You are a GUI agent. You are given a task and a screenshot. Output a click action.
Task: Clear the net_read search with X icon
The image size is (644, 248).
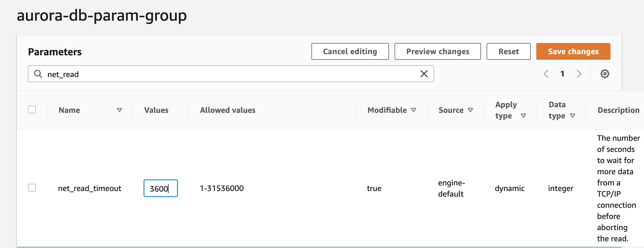[424, 74]
